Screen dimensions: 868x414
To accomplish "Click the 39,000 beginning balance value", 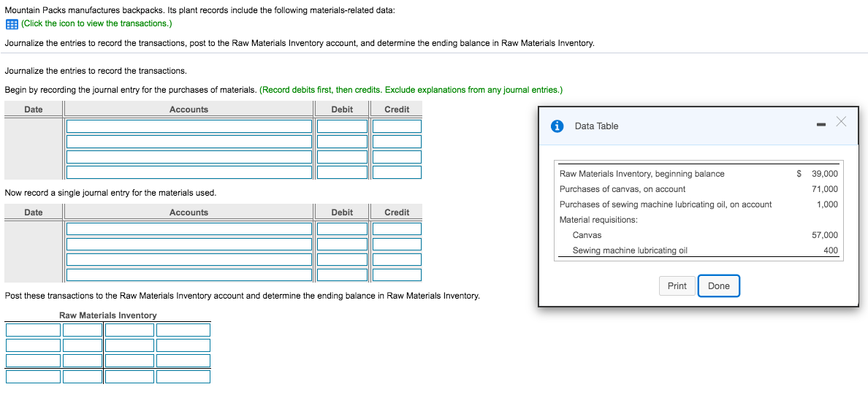I will (824, 174).
